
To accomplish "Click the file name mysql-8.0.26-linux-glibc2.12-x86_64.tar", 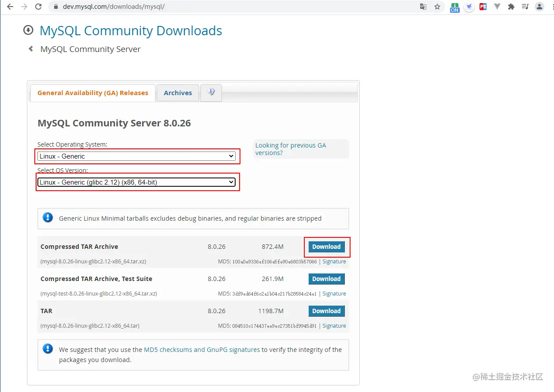I will pos(90,326).
